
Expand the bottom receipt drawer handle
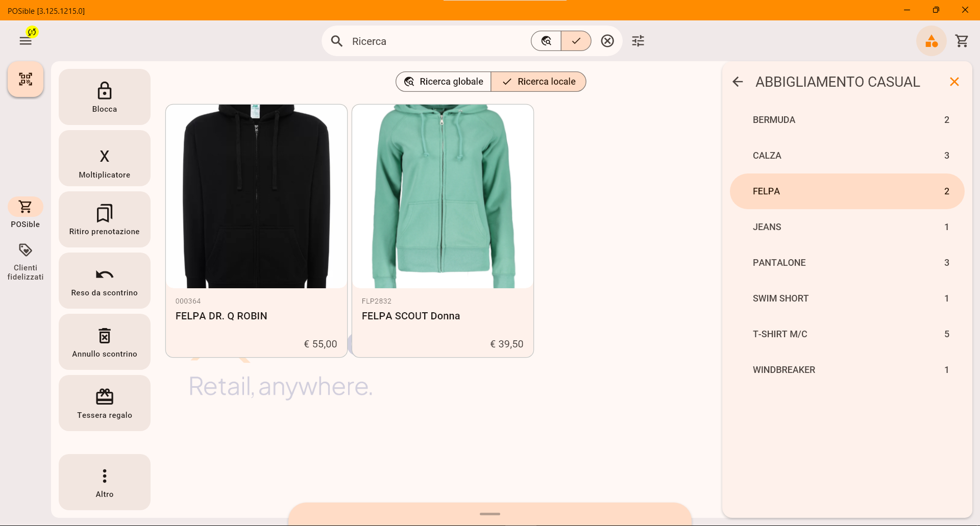[x=490, y=514]
